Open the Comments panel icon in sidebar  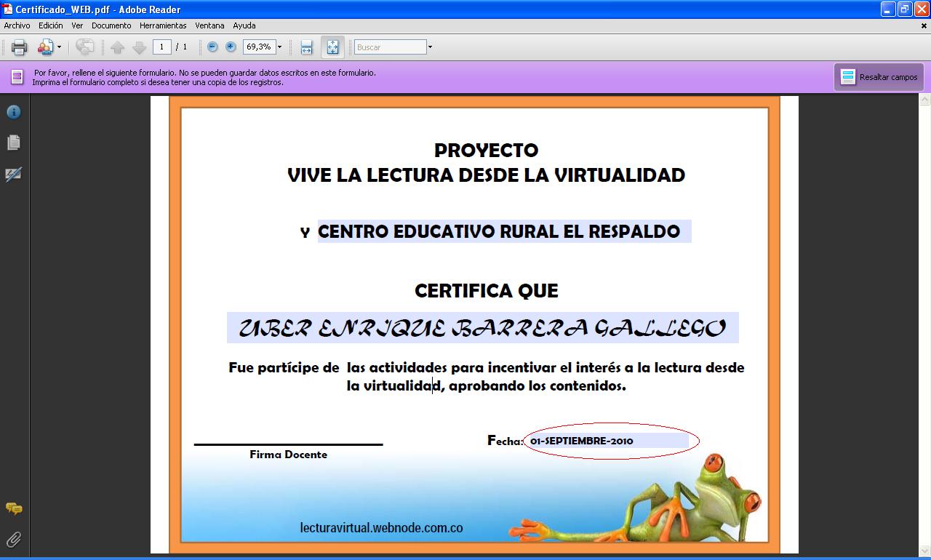(14, 508)
